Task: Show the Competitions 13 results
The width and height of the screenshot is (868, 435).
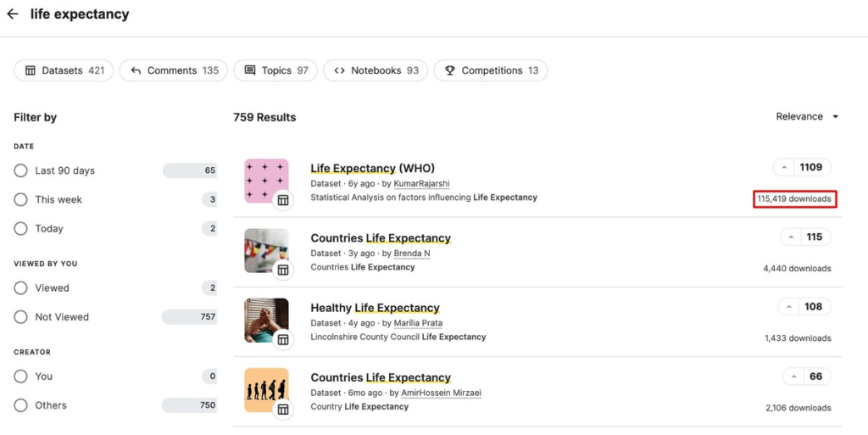Action: (x=491, y=71)
